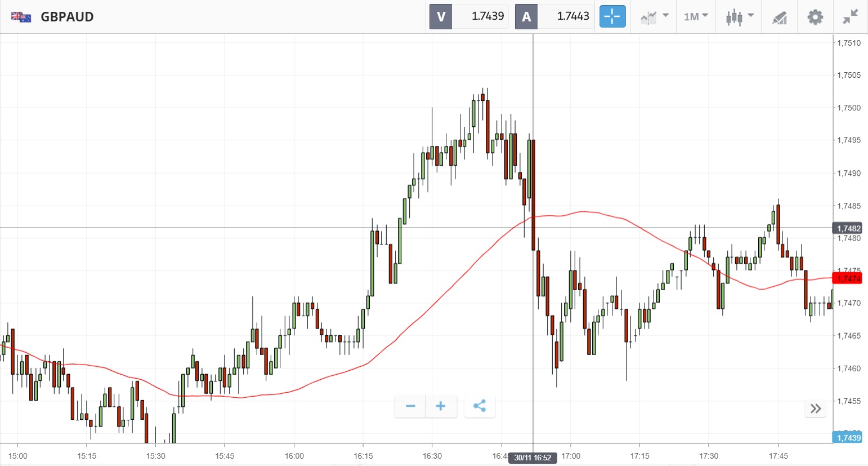Click the A buy price button 1.7443
This screenshot has width=868, height=466.
click(x=554, y=17)
